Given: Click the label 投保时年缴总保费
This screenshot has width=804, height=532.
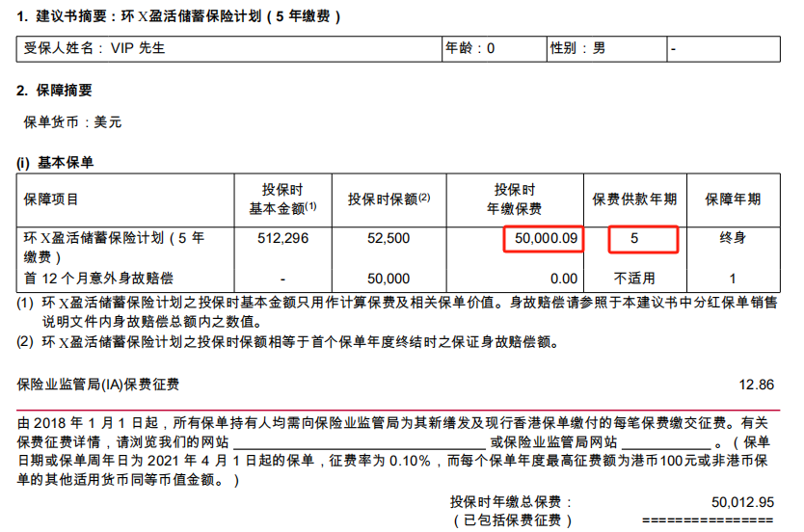Looking at the screenshot, I should (x=511, y=502).
